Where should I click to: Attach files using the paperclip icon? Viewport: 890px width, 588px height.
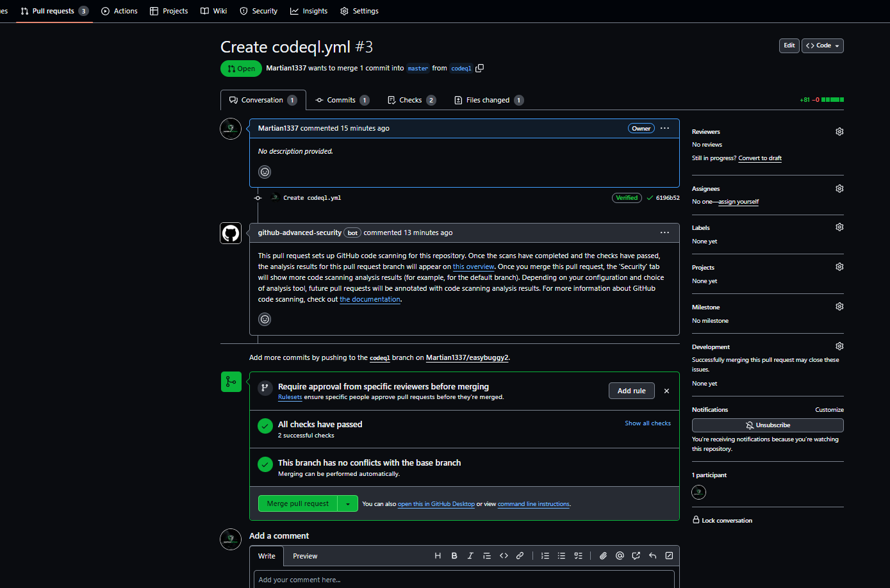coord(603,556)
